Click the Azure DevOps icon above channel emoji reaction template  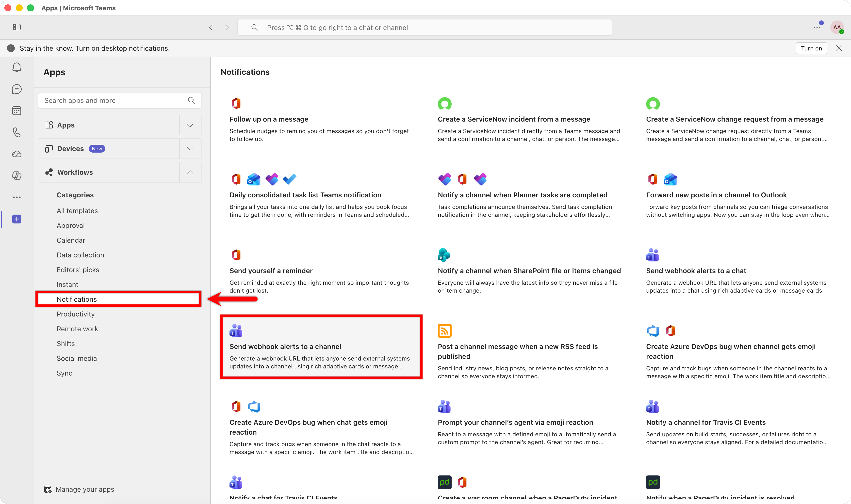(653, 331)
